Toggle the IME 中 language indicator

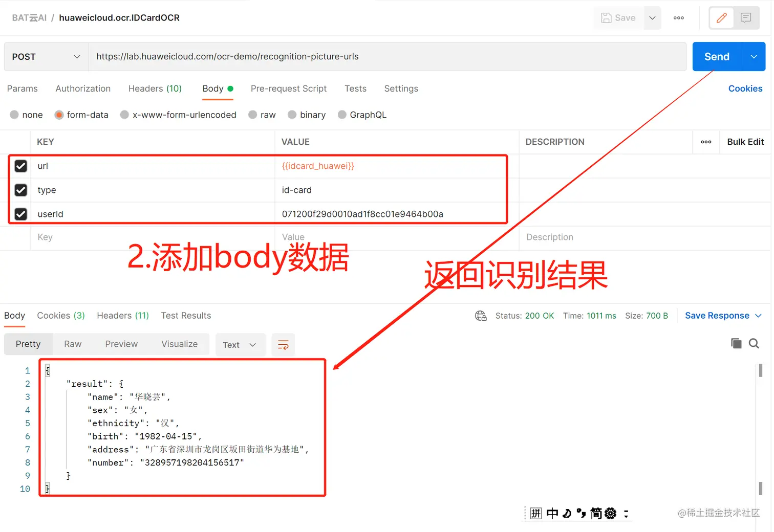(552, 513)
